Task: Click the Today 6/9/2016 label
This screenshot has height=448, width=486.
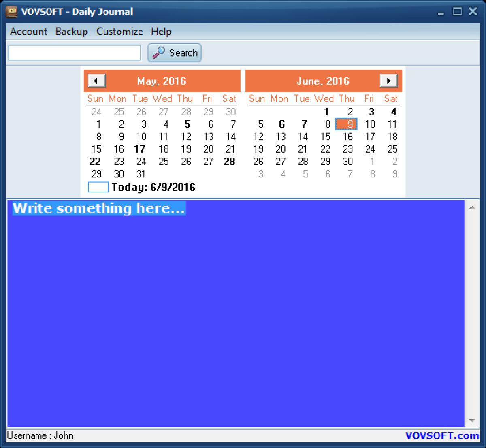Action: (x=153, y=187)
